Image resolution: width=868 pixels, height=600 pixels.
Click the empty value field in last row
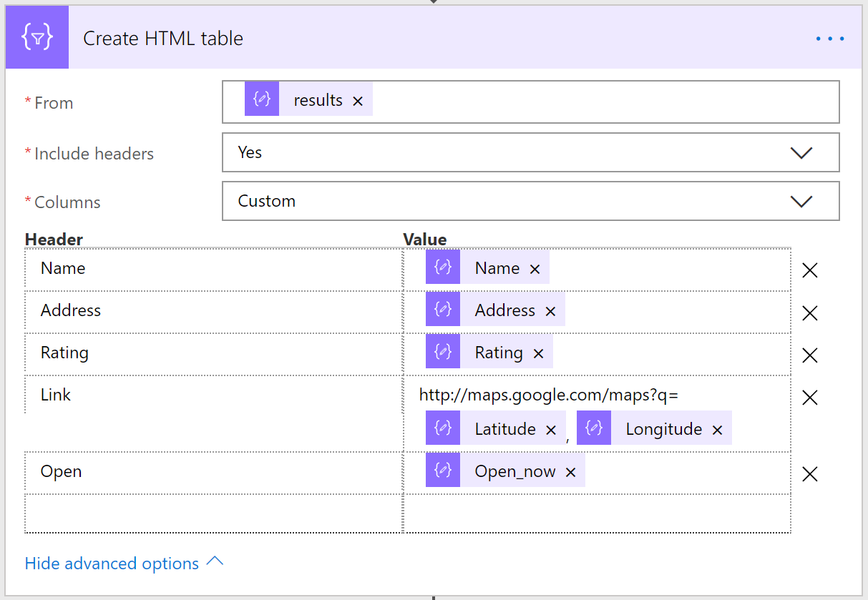597,513
